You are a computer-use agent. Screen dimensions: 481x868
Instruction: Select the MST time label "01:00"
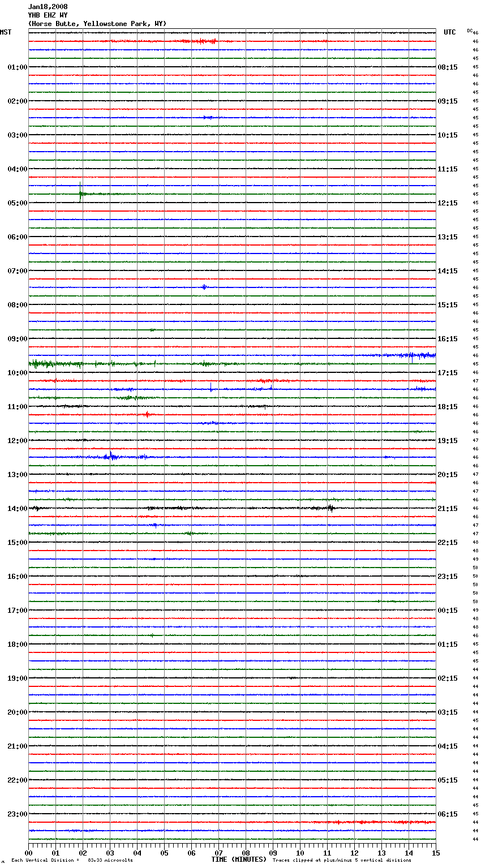coord(18,67)
